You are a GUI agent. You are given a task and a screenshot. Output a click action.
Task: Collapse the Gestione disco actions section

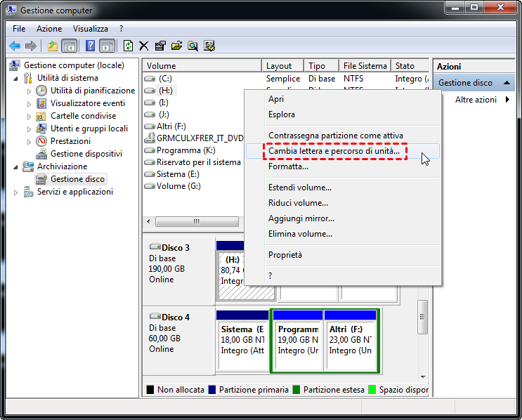[507, 83]
